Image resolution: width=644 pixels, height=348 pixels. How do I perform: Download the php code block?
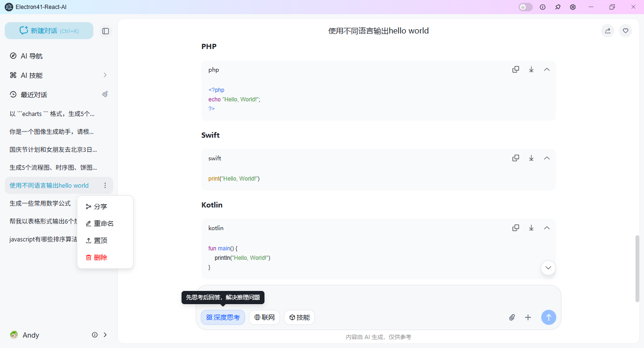(531, 69)
